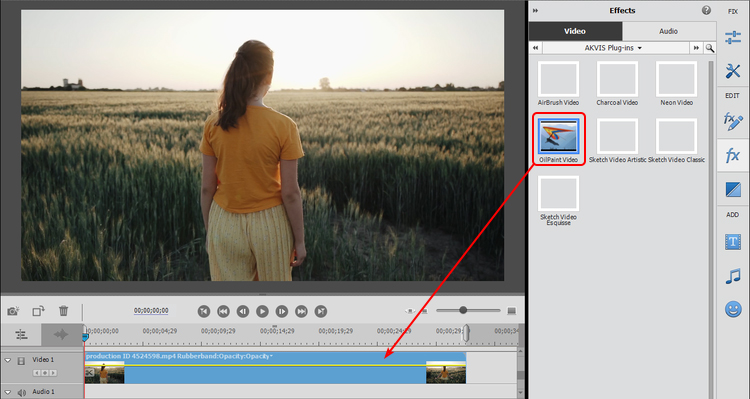Screen dimensions: 750x399
Task: Click the Video 1 track label
Action: tap(43, 360)
